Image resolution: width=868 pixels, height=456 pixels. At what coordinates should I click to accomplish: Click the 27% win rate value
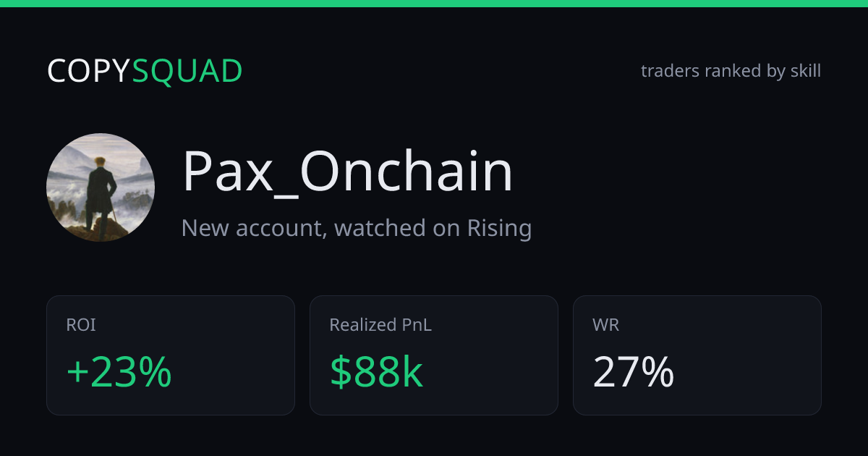(x=634, y=373)
